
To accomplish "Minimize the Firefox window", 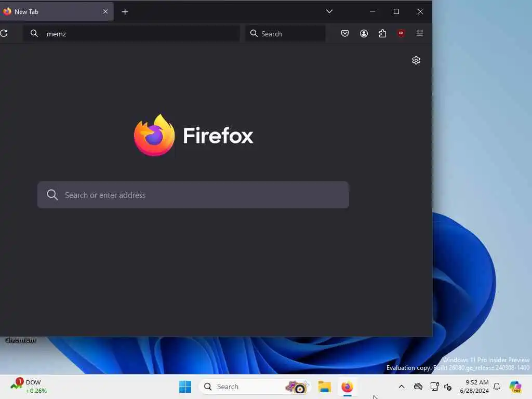I will click(372, 11).
